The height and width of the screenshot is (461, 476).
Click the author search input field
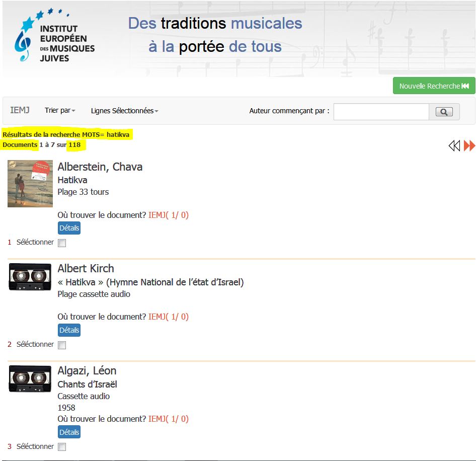381,112
